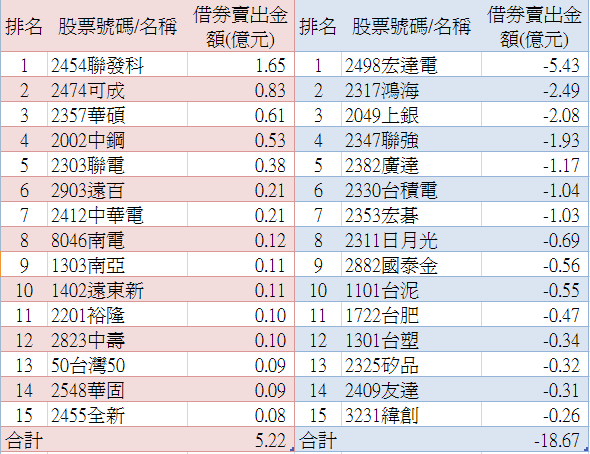This screenshot has width=590, height=454.
Task: Select right table 借券賣出金額 header
Action: (534, 27)
